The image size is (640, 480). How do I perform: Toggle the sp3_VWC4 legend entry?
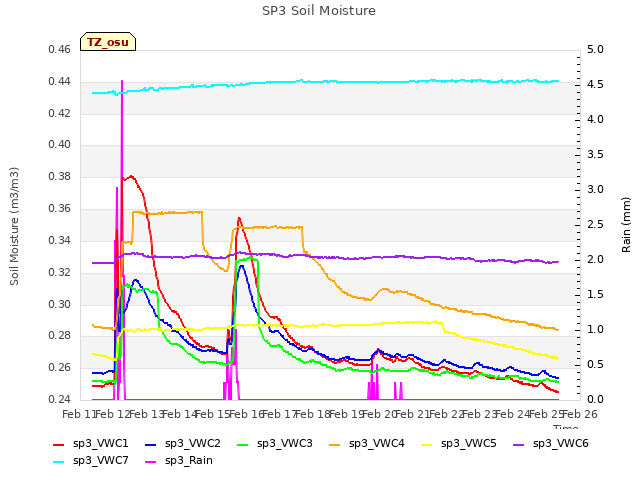pos(367,444)
